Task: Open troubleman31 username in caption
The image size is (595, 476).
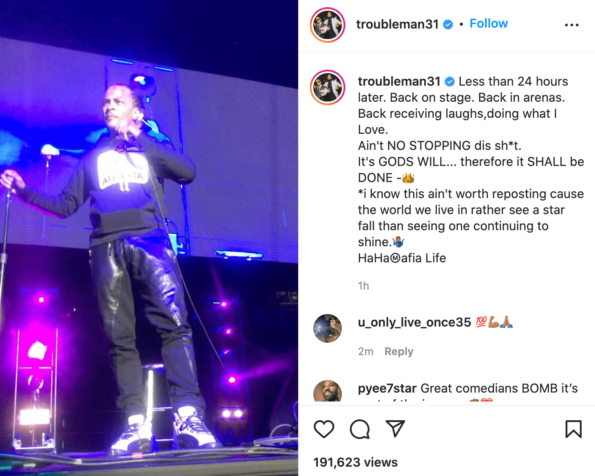Action: [399, 81]
